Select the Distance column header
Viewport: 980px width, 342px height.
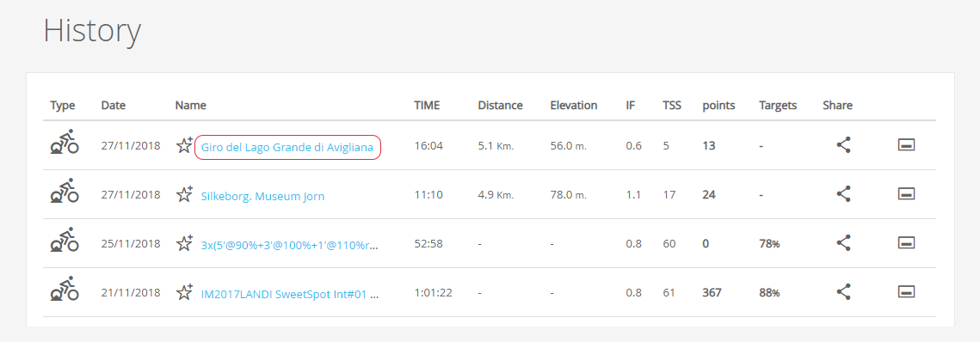[x=500, y=106]
